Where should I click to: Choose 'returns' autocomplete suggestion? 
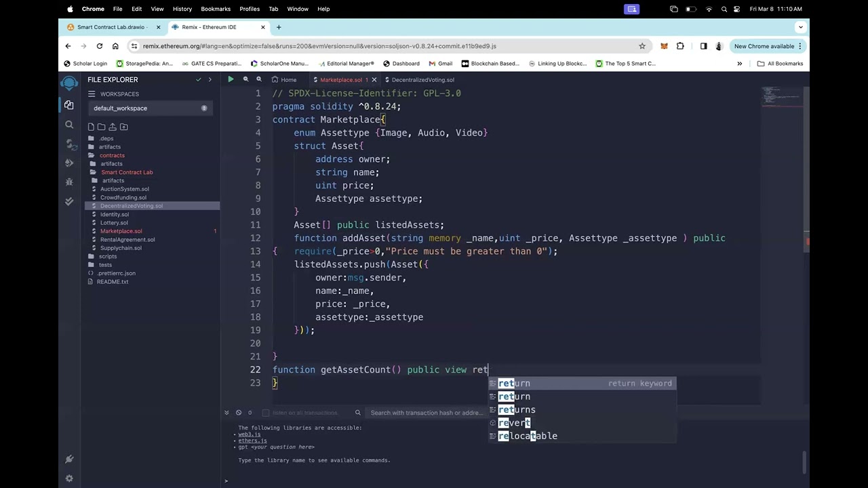tap(582, 410)
